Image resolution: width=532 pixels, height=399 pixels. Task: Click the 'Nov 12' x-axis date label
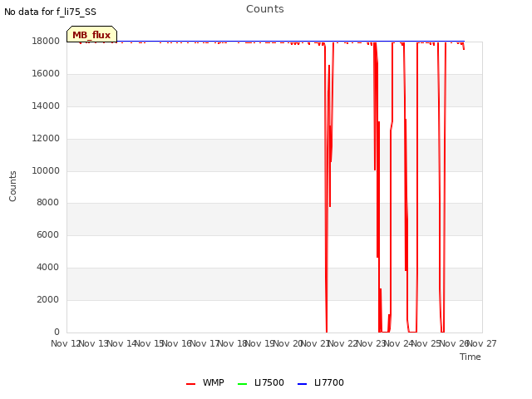66,343
